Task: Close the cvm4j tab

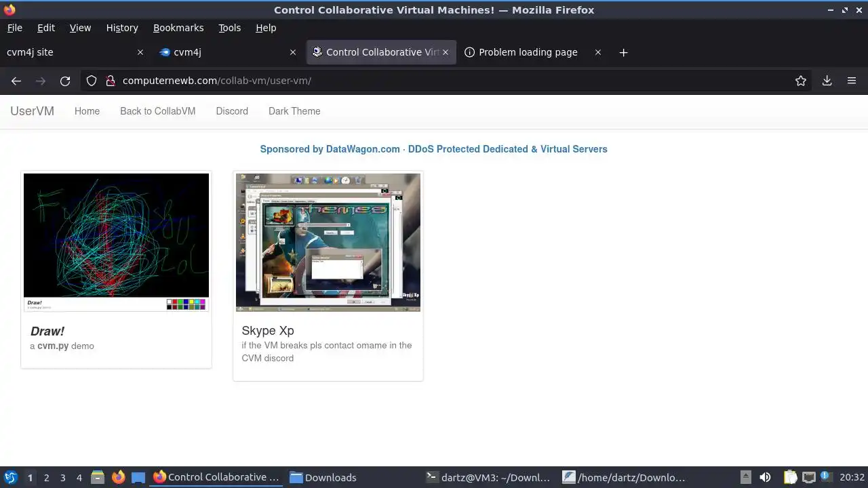Action: pyautogui.click(x=293, y=52)
